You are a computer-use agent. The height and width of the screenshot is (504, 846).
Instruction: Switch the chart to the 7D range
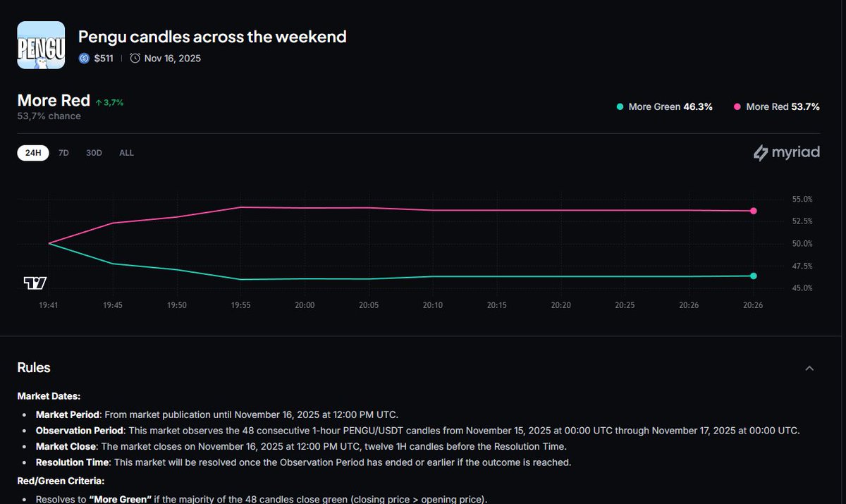(63, 153)
